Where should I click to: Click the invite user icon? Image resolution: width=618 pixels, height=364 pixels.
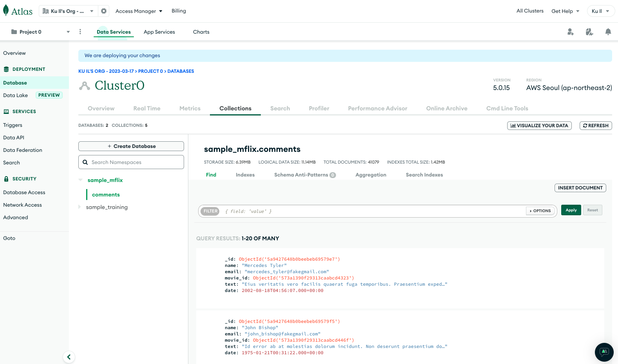pos(571,32)
